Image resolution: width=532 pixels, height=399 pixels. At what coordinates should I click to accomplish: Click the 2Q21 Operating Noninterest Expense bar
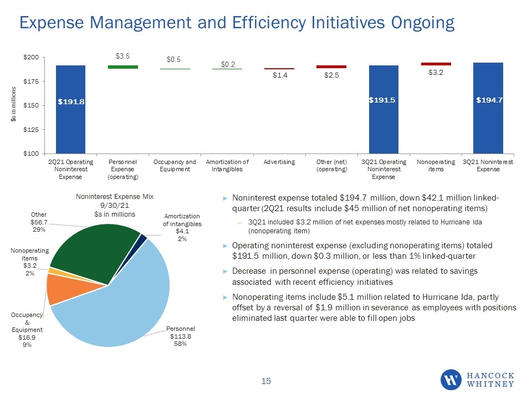click(x=70, y=109)
